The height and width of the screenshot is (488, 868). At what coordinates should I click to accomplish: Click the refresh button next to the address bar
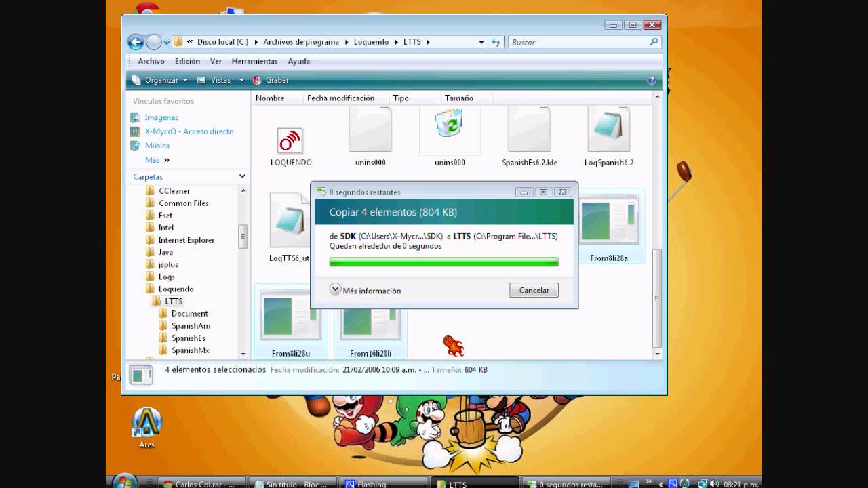click(x=496, y=42)
